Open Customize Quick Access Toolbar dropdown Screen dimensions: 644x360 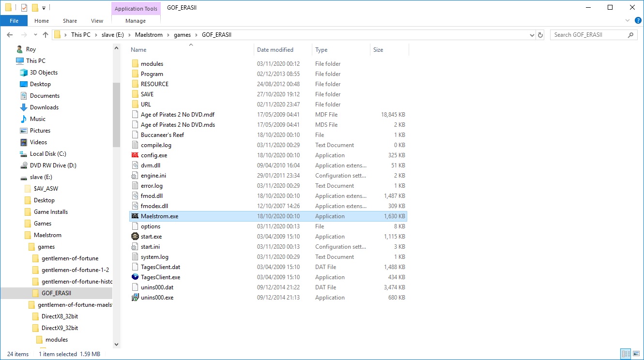pyautogui.click(x=44, y=8)
